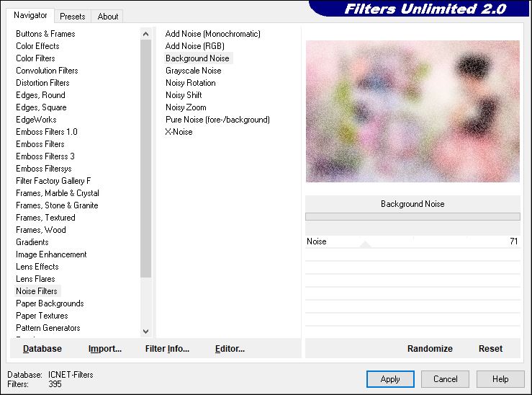Select Emboss Filters category

point(40,144)
